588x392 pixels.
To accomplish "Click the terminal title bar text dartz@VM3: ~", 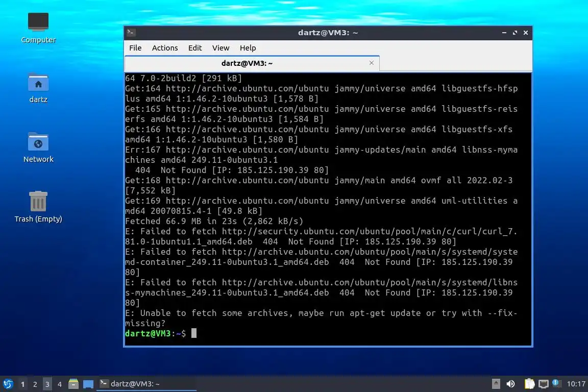I will 328,33.
